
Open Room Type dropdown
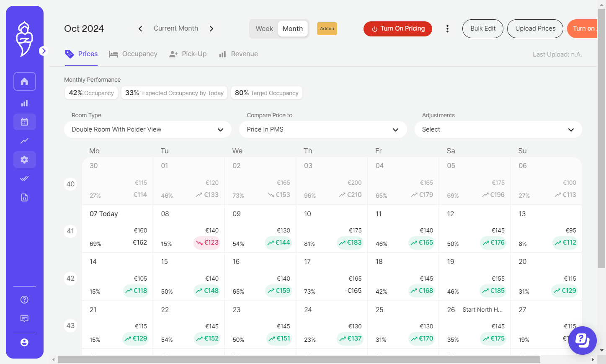coord(147,129)
